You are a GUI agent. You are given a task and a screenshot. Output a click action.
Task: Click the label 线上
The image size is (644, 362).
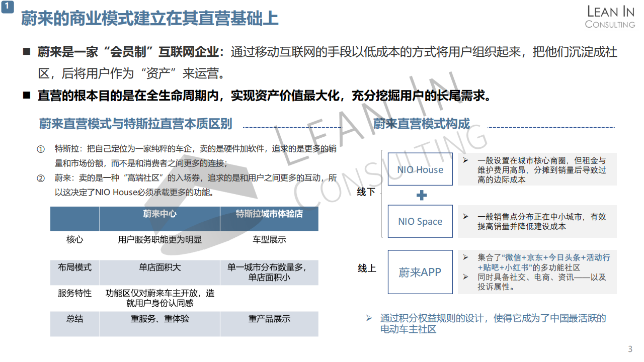(367, 268)
